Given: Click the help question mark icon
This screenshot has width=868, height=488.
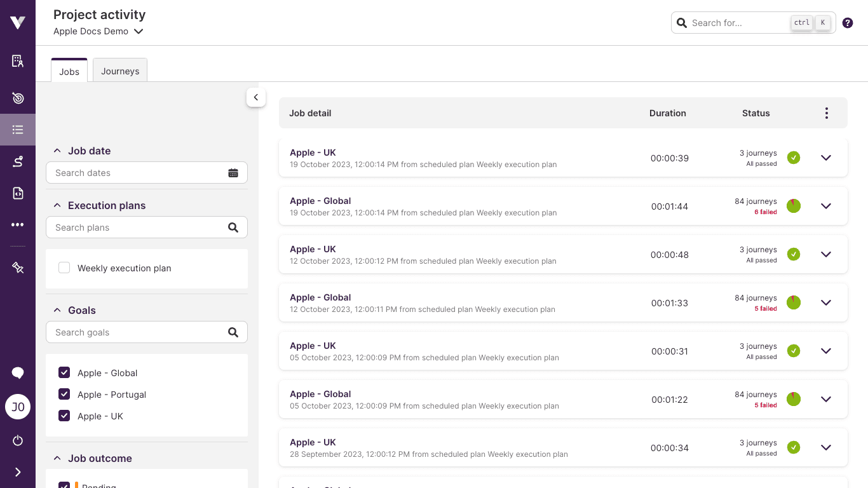Looking at the screenshot, I should pos(847,22).
